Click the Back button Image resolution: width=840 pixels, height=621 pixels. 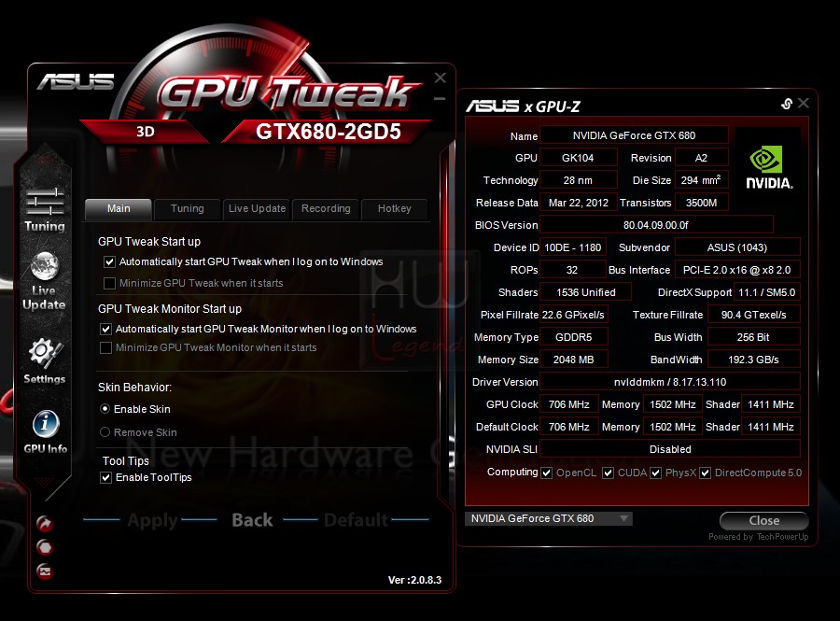coord(252,520)
